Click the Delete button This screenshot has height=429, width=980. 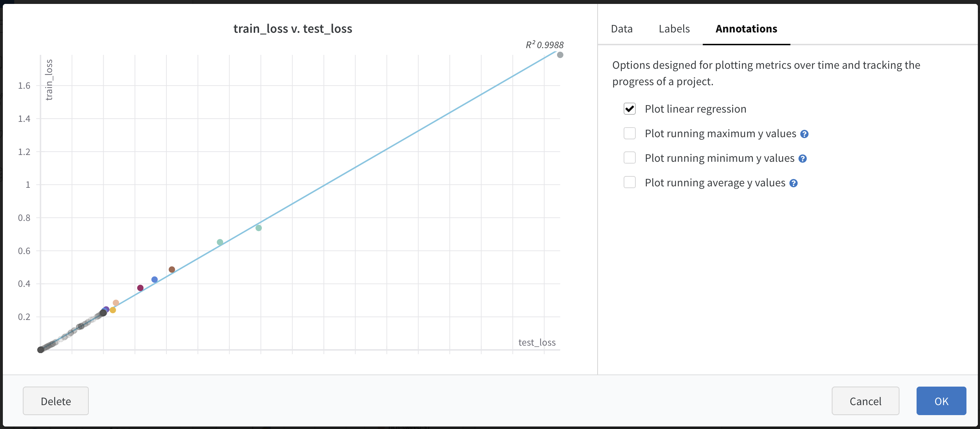pos(56,401)
